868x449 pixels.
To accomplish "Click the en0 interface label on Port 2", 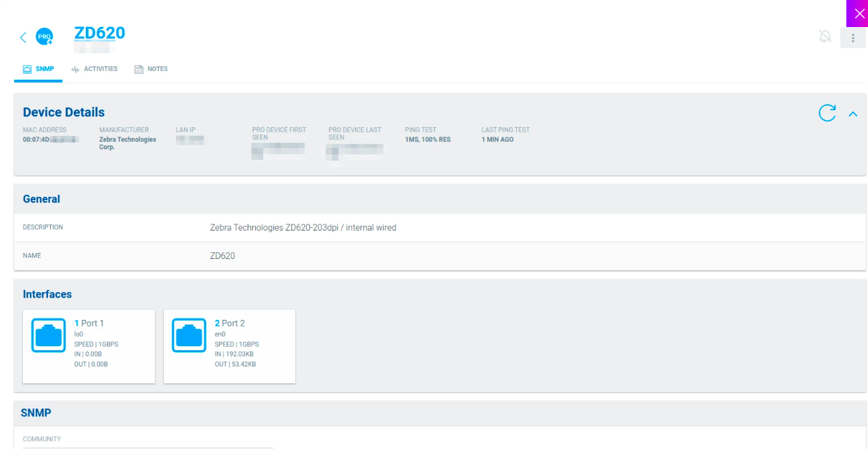I will click(x=219, y=334).
